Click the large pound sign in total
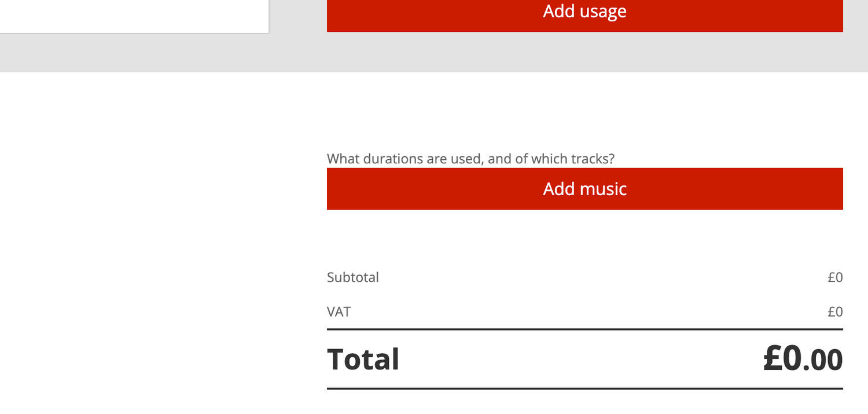The width and height of the screenshot is (868, 414). click(773, 359)
